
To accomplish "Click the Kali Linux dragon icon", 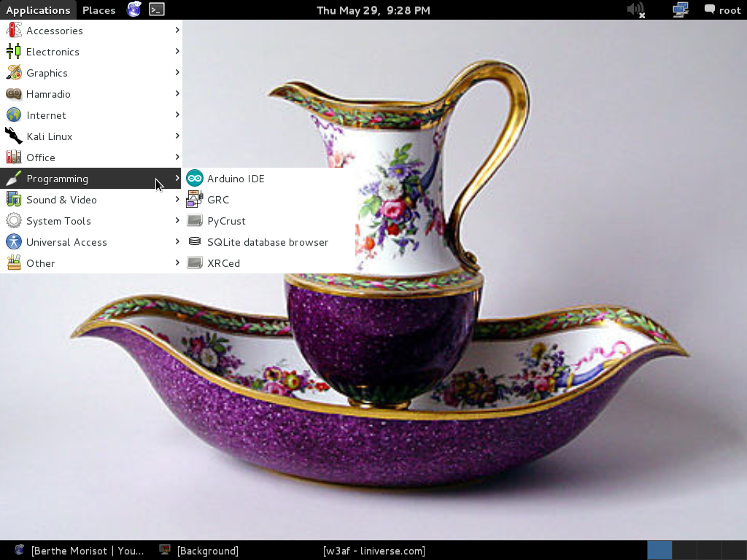I will click(14, 136).
